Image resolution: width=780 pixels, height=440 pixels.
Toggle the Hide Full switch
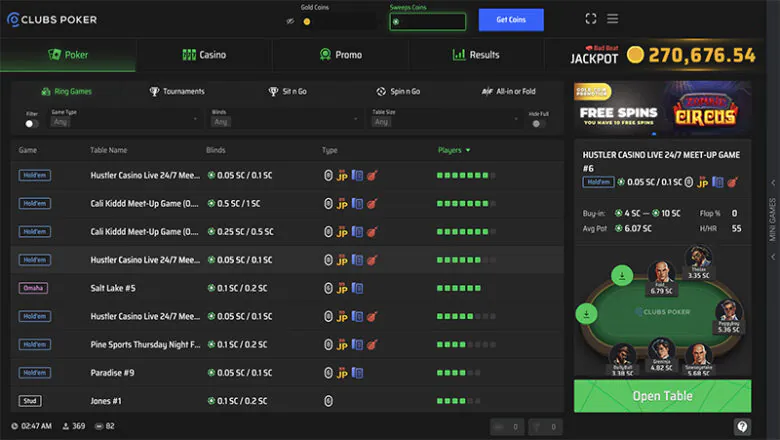click(x=538, y=123)
